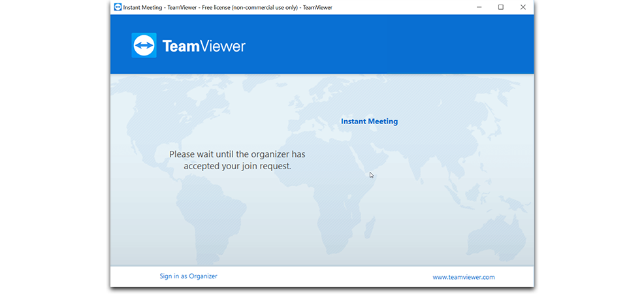
Task: Close the Instant Meeting window
Action: 523,7
